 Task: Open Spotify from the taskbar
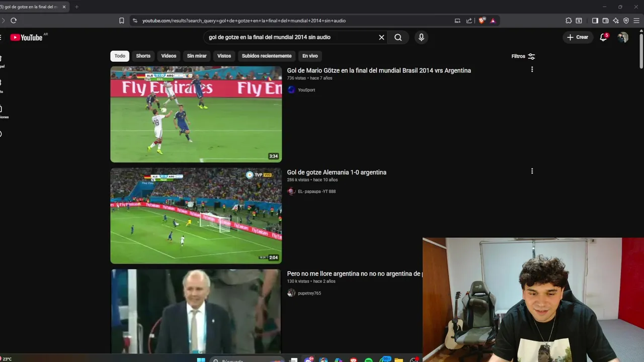click(368, 360)
